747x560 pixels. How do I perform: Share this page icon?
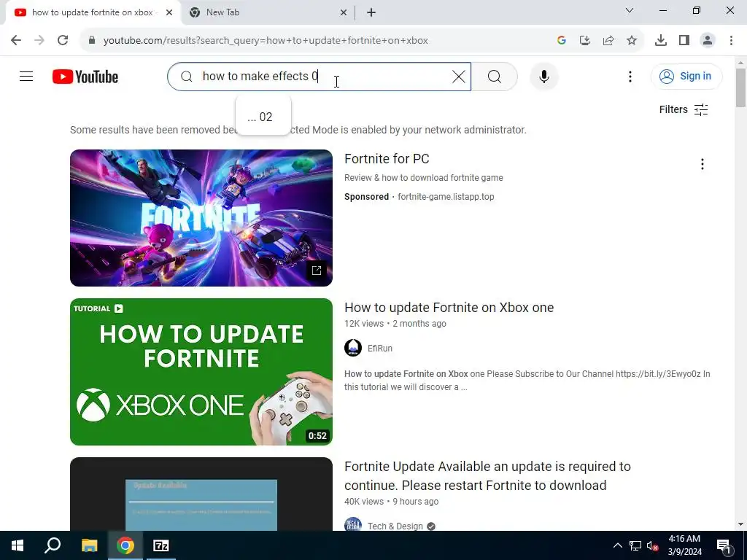point(608,40)
